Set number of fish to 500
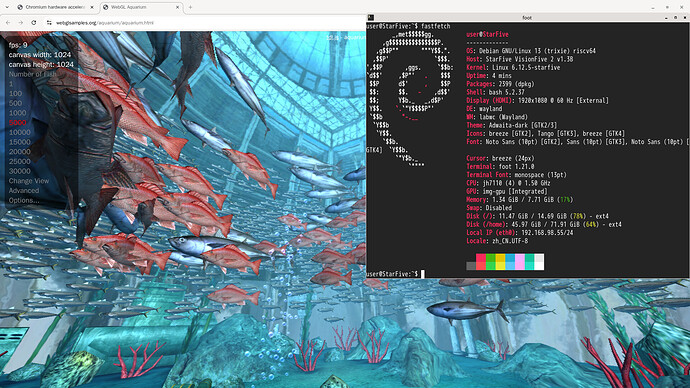Viewport: 690px width, 388px height. tap(15, 103)
